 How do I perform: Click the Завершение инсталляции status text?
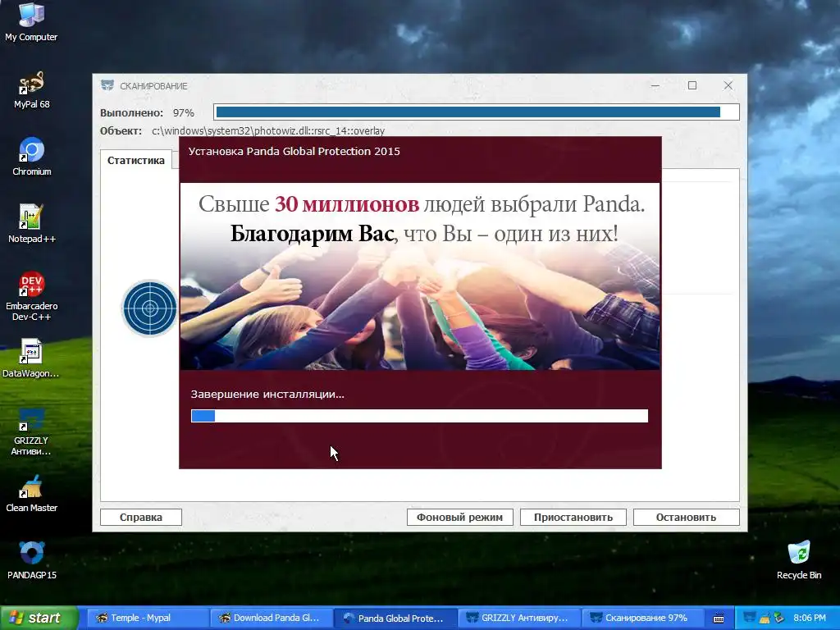coord(267,395)
